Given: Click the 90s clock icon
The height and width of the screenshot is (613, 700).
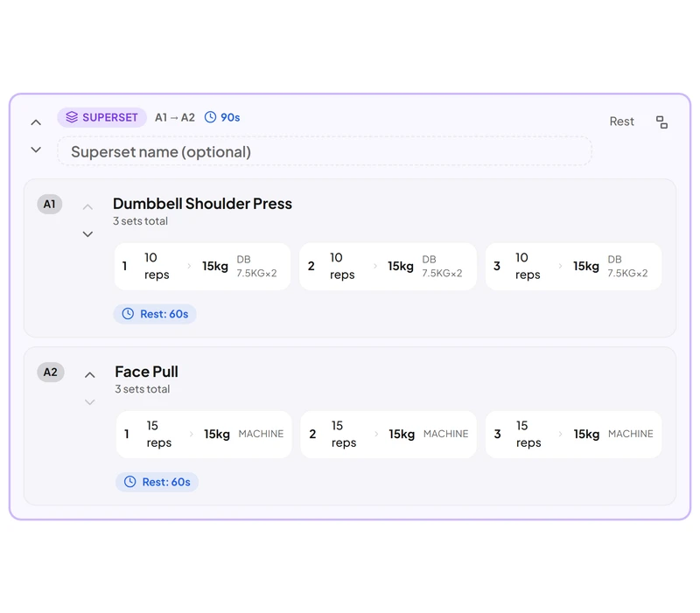Looking at the screenshot, I should point(210,117).
